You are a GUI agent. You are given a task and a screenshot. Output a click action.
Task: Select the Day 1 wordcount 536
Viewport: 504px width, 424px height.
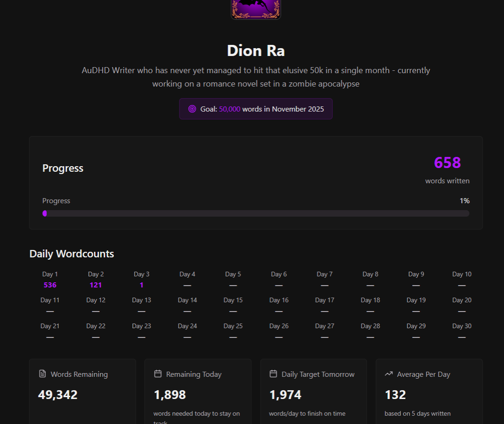coord(50,285)
